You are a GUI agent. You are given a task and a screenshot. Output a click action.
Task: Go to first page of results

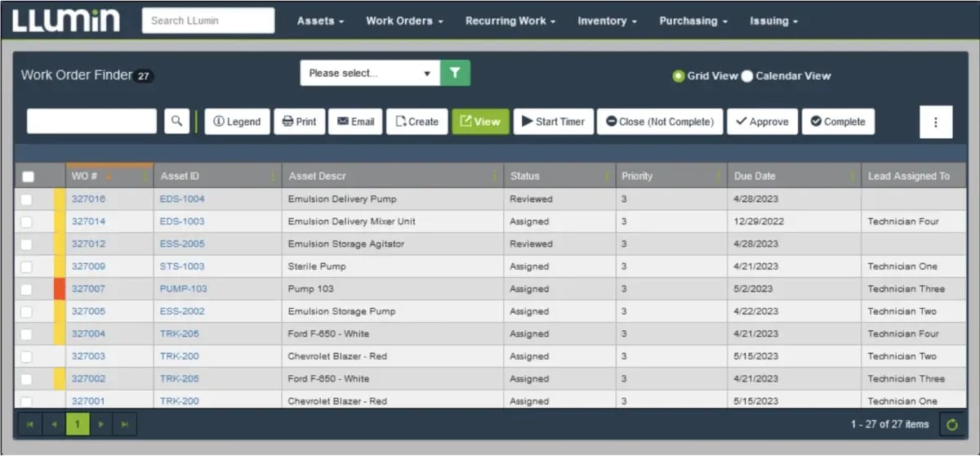pyautogui.click(x=30, y=424)
